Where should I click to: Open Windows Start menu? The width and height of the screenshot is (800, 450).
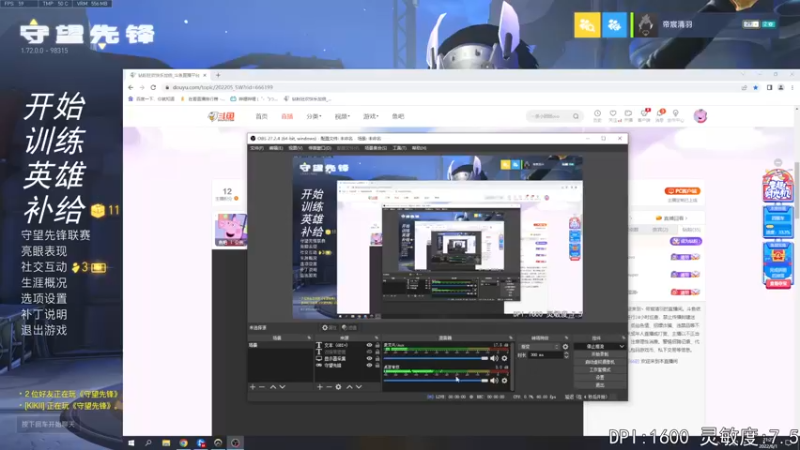pos(131,443)
